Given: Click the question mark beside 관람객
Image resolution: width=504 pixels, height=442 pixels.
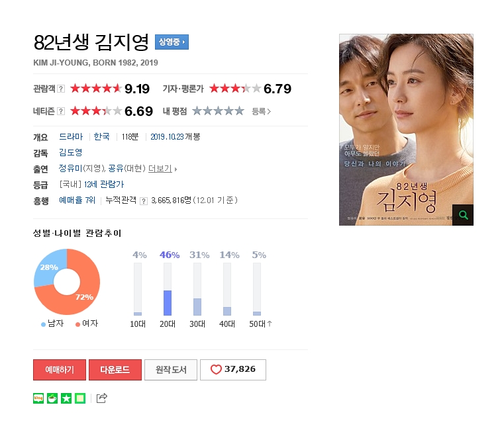Looking at the screenshot, I should tap(61, 89).
